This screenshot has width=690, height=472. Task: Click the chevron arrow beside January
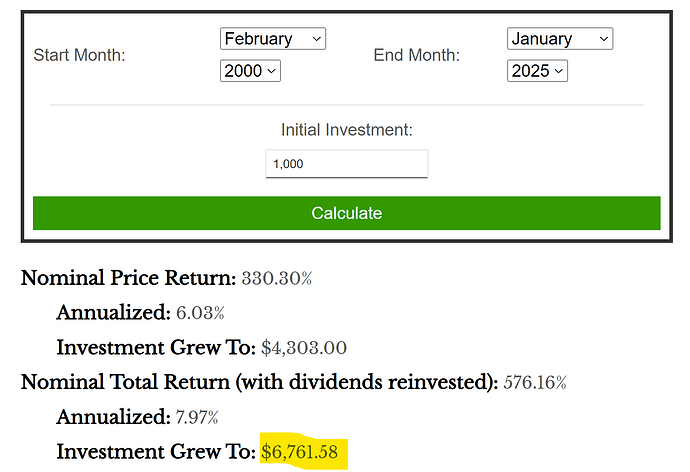click(604, 39)
